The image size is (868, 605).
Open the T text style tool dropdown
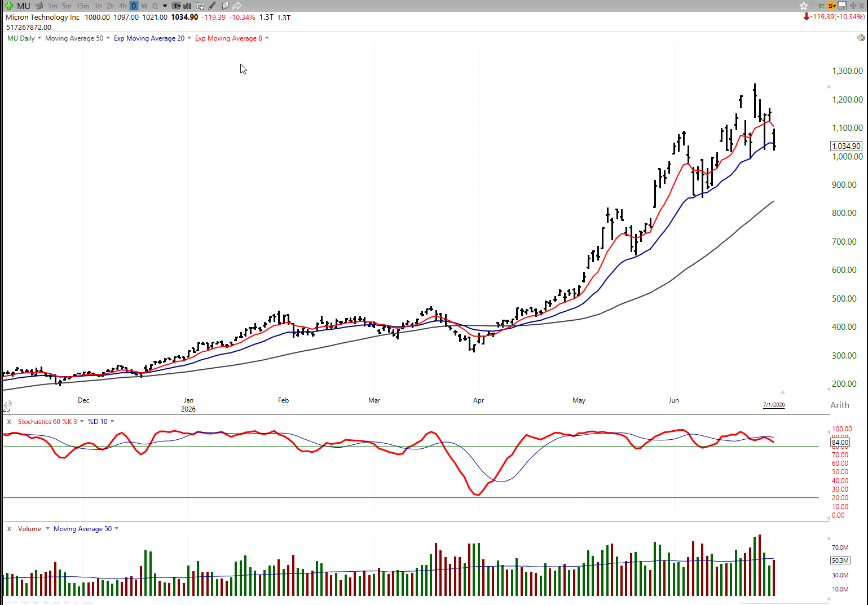(177, 6)
